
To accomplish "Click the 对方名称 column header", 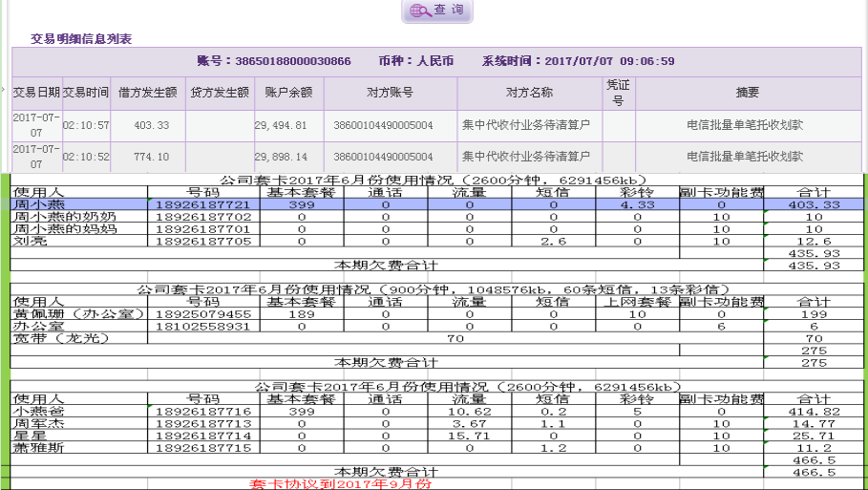I will coord(529,93).
